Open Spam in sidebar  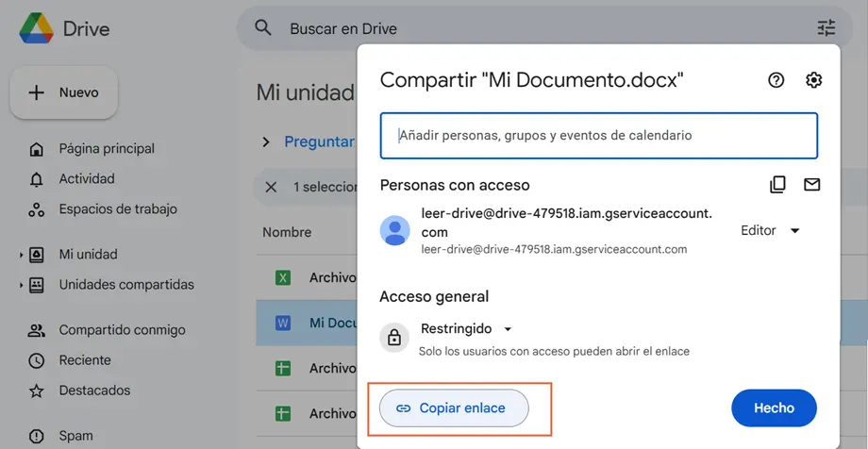click(x=75, y=436)
